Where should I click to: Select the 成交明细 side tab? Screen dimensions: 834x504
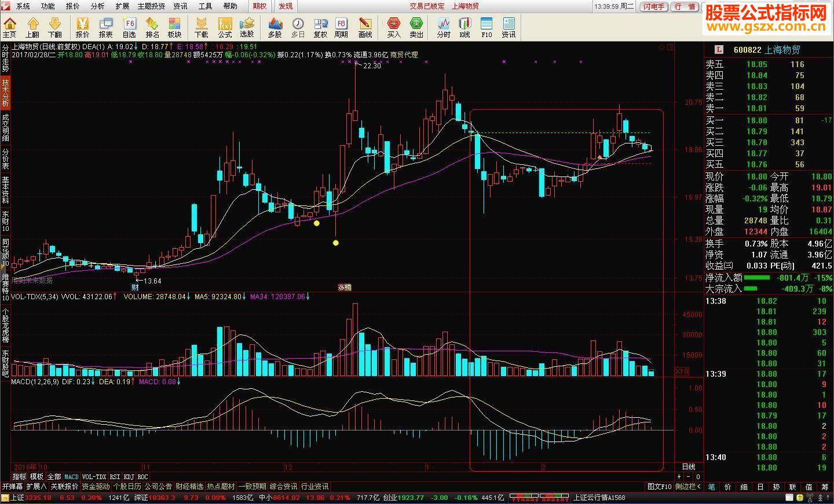(5, 127)
